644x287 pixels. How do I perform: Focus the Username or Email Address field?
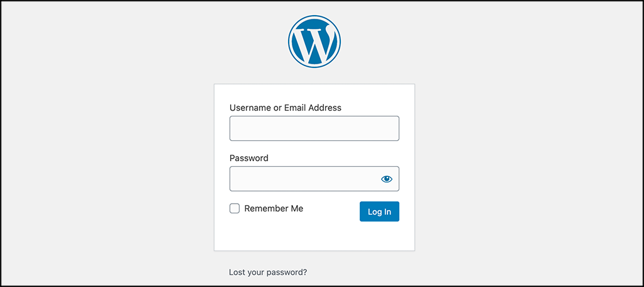click(314, 128)
